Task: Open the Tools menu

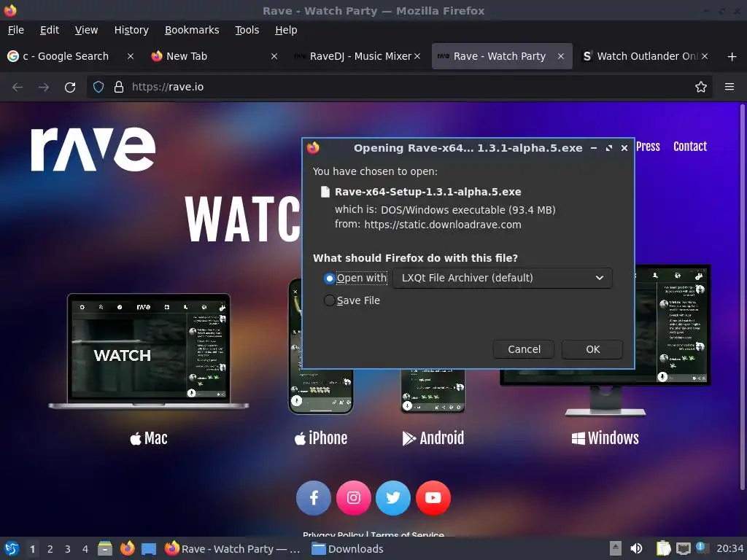Action: pyautogui.click(x=247, y=30)
